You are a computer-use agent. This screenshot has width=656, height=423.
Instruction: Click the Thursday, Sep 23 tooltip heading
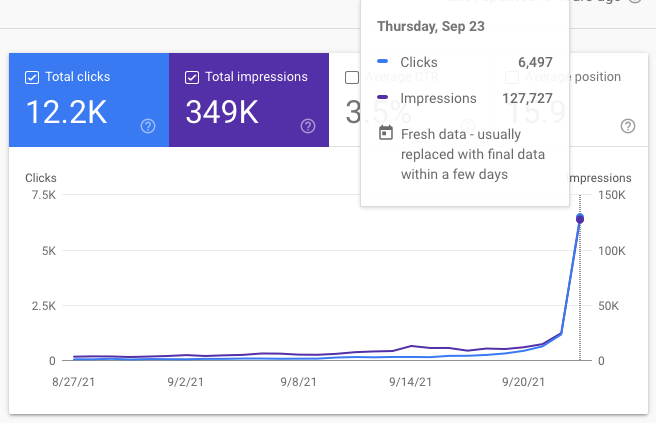click(x=430, y=26)
